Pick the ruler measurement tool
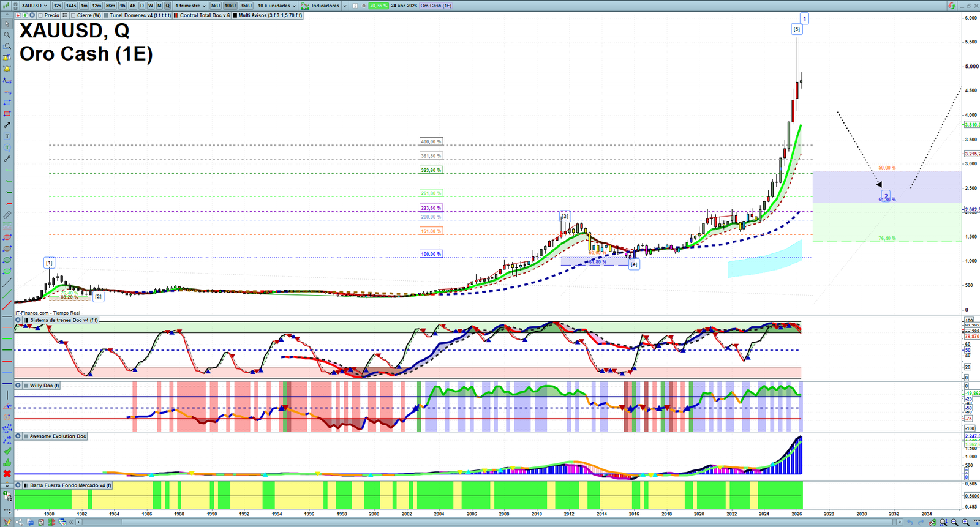This screenshot has height=527, width=980. 7,215
